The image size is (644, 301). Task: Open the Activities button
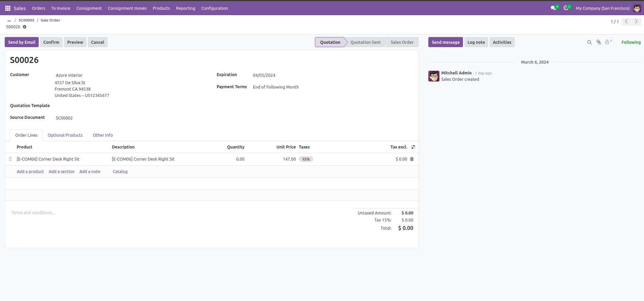click(x=502, y=42)
